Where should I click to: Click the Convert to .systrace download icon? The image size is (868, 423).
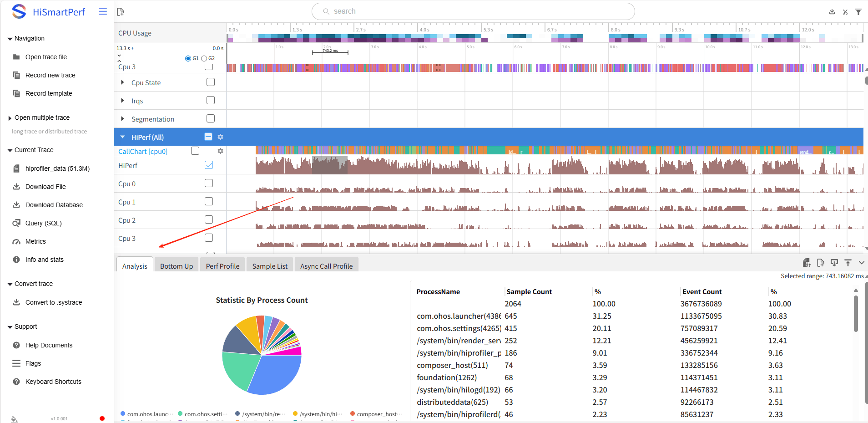click(16, 302)
